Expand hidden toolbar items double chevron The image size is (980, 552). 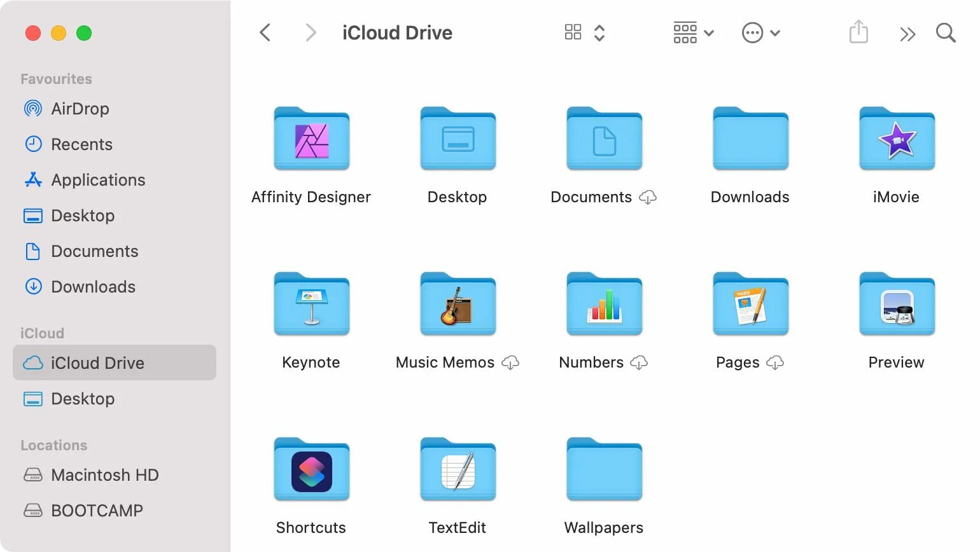pyautogui.click(x=907, y=34)
